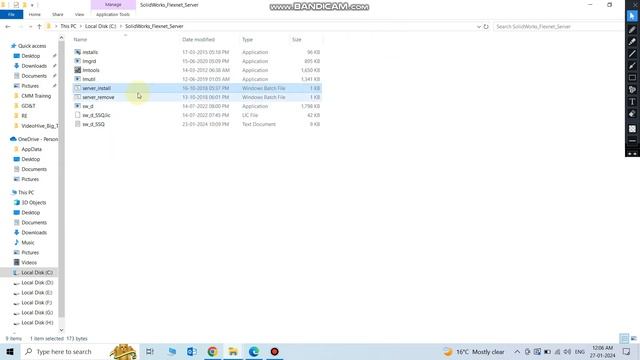
Task: Click the navigation pane scrollbar
Action: point(61,180)
